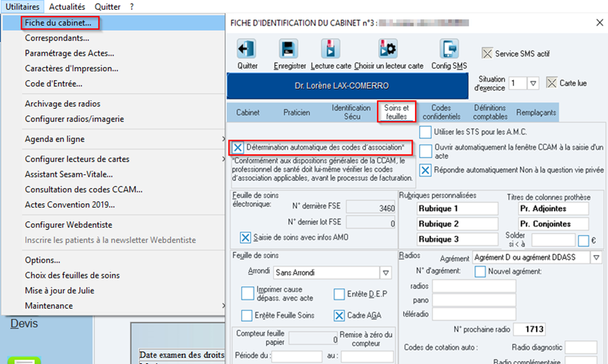Click the Enregistrer floppy disk icon
The height and width of the screenshot is (364, 608).
pos(288,50)
